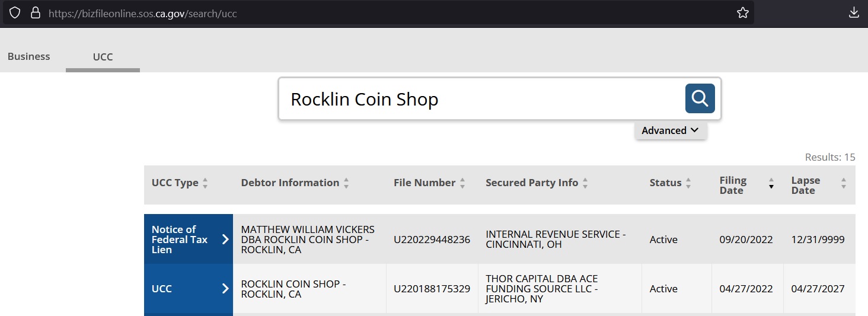The width and height of the screenshot is (868, 316).
Task: Click the browser address bar URL
Action: pyautogui.click(x=142, y=12)
